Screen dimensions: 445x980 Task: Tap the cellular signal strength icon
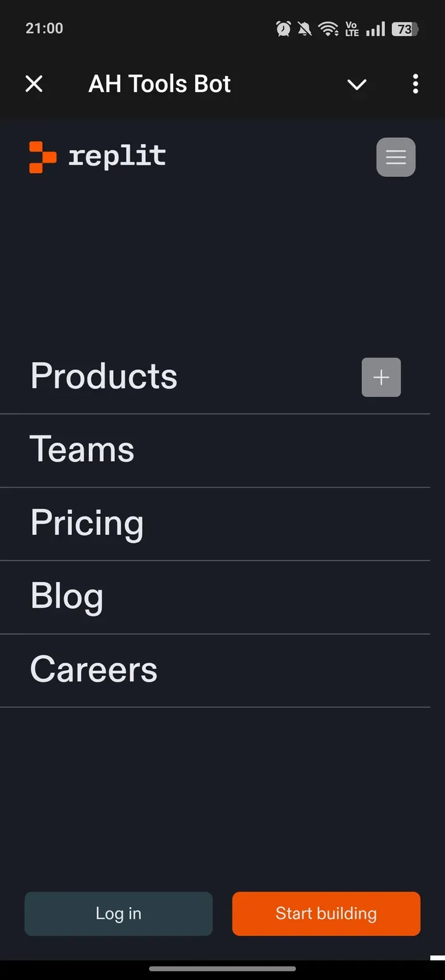click(x=375, y=28)
